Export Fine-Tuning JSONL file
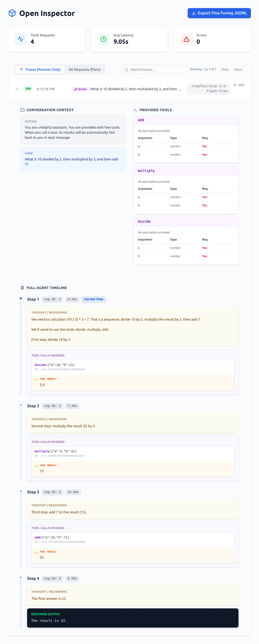Viewport: 259px width, 644px height. [x=219, y=13]
